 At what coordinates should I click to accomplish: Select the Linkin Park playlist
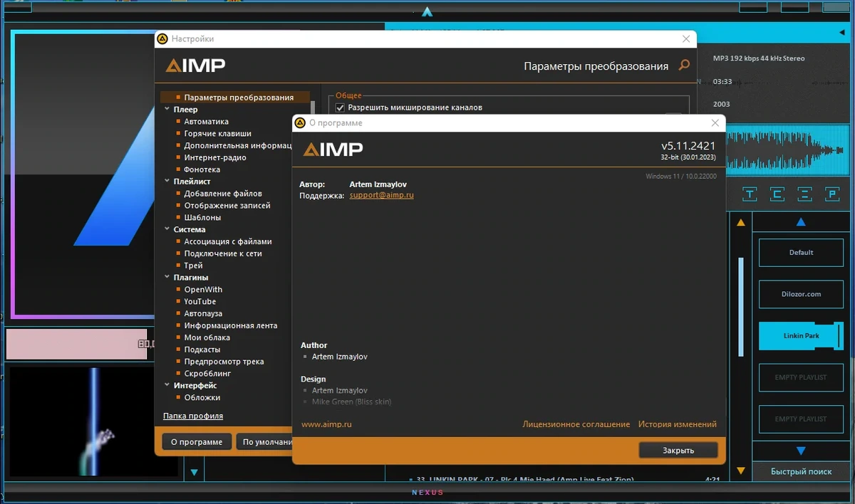[x=801, y=335]
